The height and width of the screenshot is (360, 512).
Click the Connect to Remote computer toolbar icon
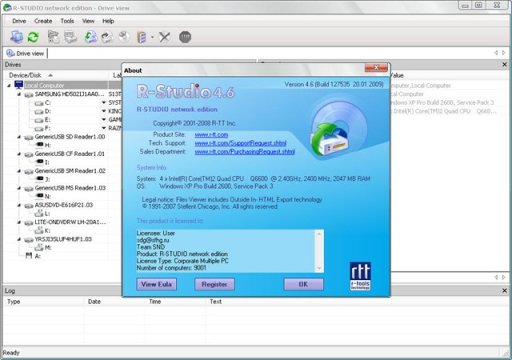[16, 37]
